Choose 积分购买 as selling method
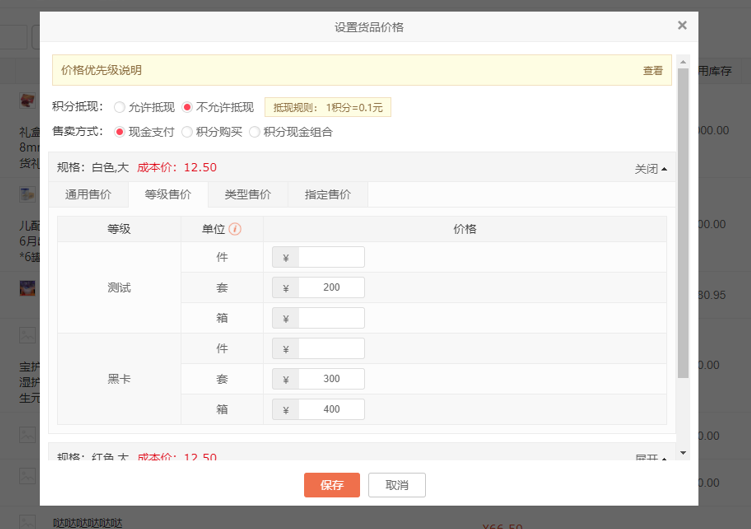The height and width of the screenshot is (529, 751). point(187,132)
